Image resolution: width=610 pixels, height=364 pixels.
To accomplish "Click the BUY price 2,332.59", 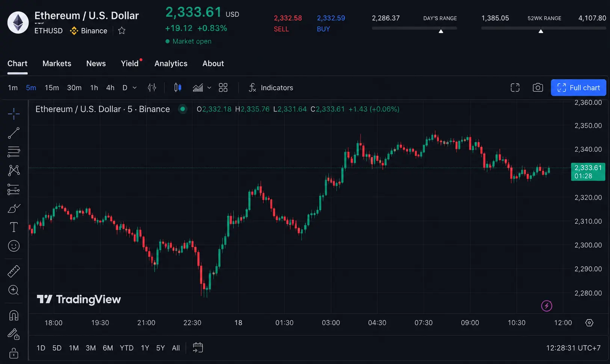I will (331, 18).
